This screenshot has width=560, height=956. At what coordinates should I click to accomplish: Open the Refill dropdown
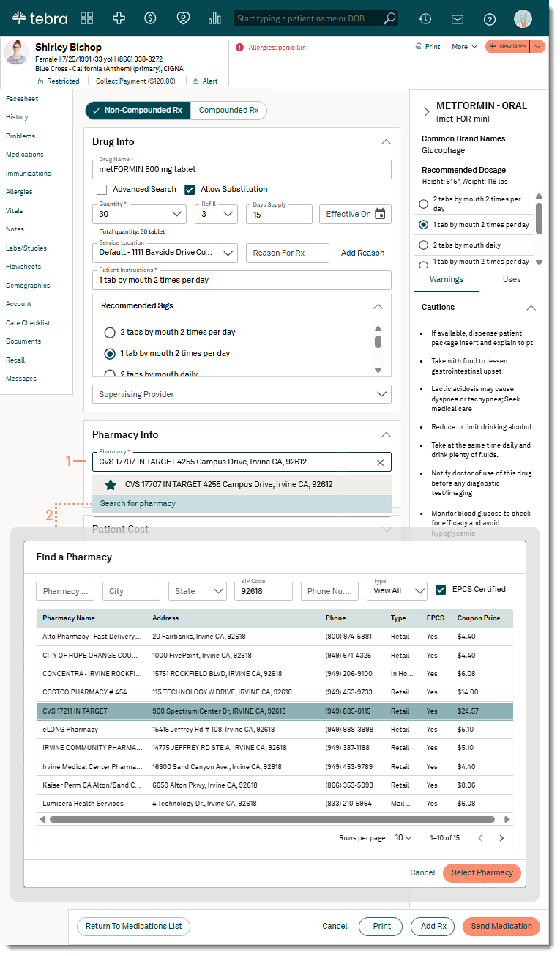coord(216,214)
